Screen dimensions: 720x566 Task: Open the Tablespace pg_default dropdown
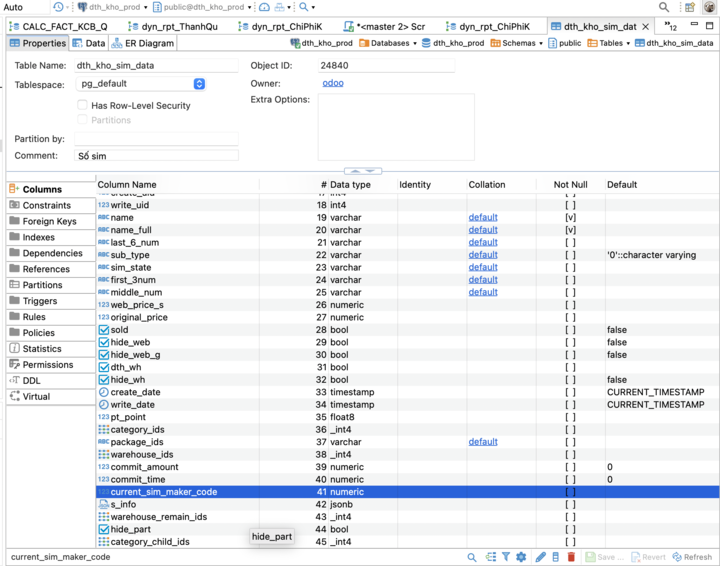199,84
